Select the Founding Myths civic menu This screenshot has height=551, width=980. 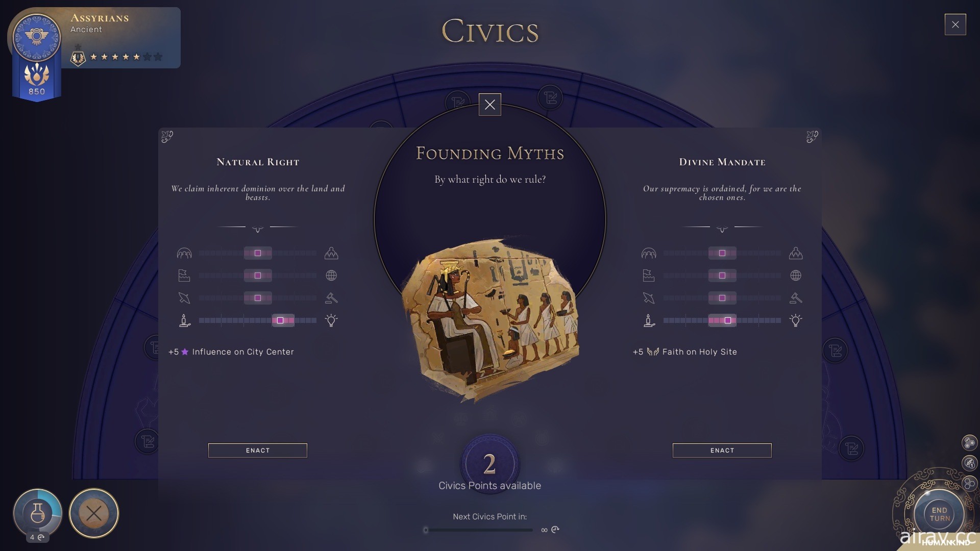pyautogui.click(x=489, y=154)
